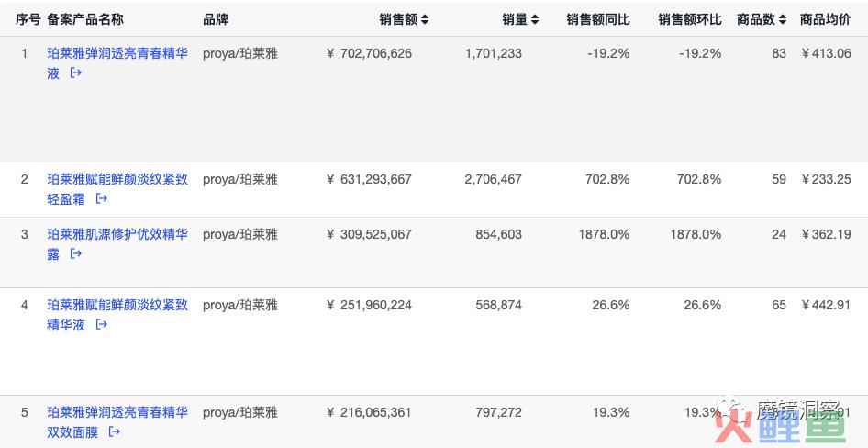Click the 销售额同比 column header
Image resolution: width=868 pixels, height=448 pixels.
(x=597, y=19)
